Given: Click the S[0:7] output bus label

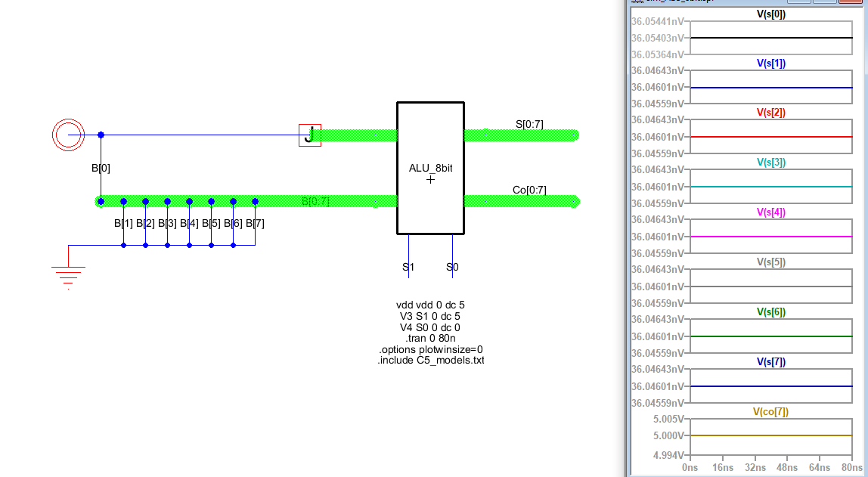Looking at the screenshot, I should pos(529,124).
